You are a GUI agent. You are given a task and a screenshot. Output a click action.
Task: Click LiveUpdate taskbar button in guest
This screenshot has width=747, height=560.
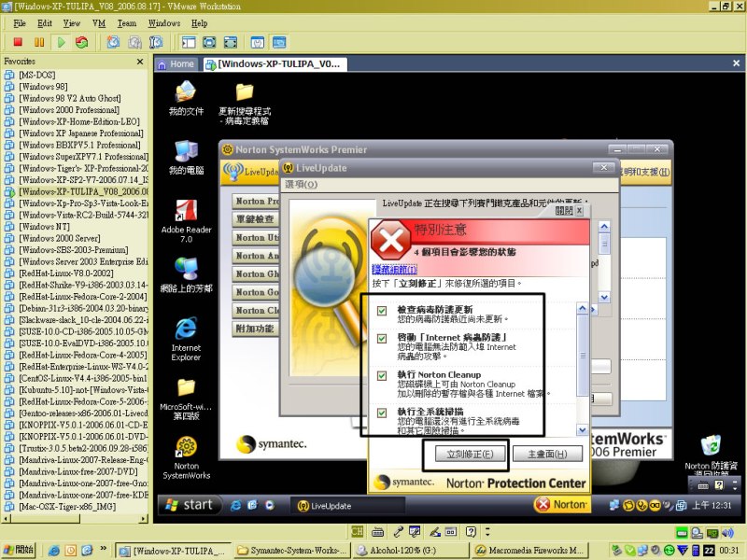pos(347,506)
